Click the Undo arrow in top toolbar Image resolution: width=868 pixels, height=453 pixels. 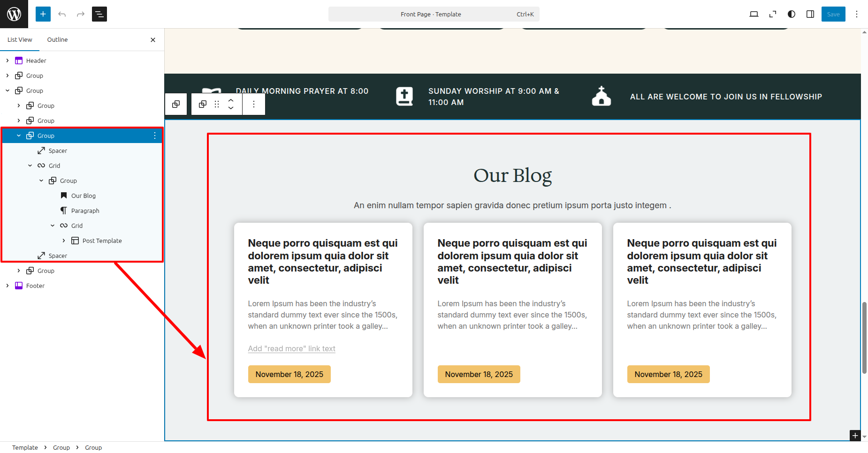pos(62,14)
